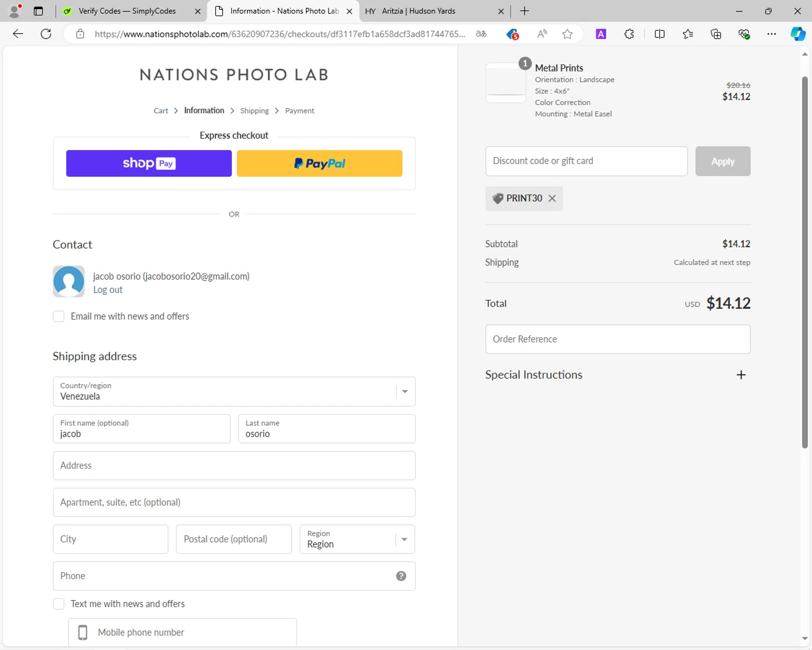Tick Text me with news and offers
This screenshot has width=812, height=650.
tap(58, 604)
